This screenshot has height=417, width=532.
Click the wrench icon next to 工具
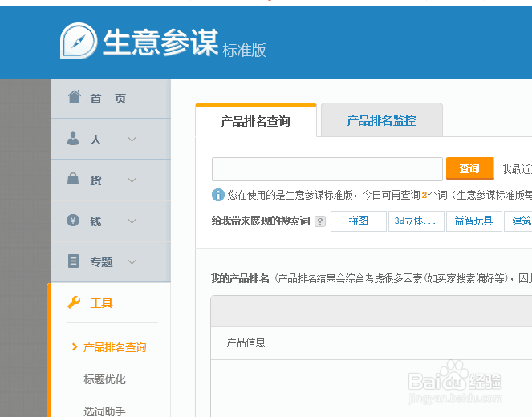(x=74, y=302)
